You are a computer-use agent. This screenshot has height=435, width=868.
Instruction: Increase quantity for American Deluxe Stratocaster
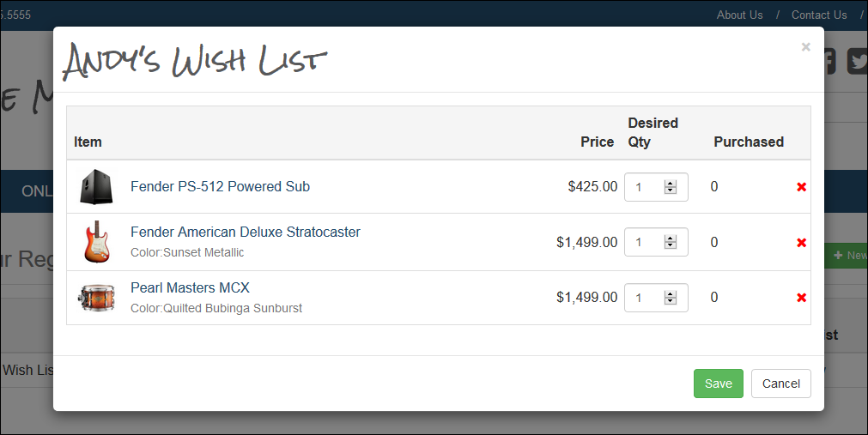point(671,239)
